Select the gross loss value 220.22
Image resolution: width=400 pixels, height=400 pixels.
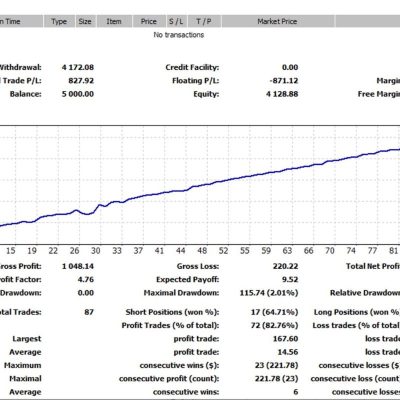pyautogui.click(x=285, y=266)
